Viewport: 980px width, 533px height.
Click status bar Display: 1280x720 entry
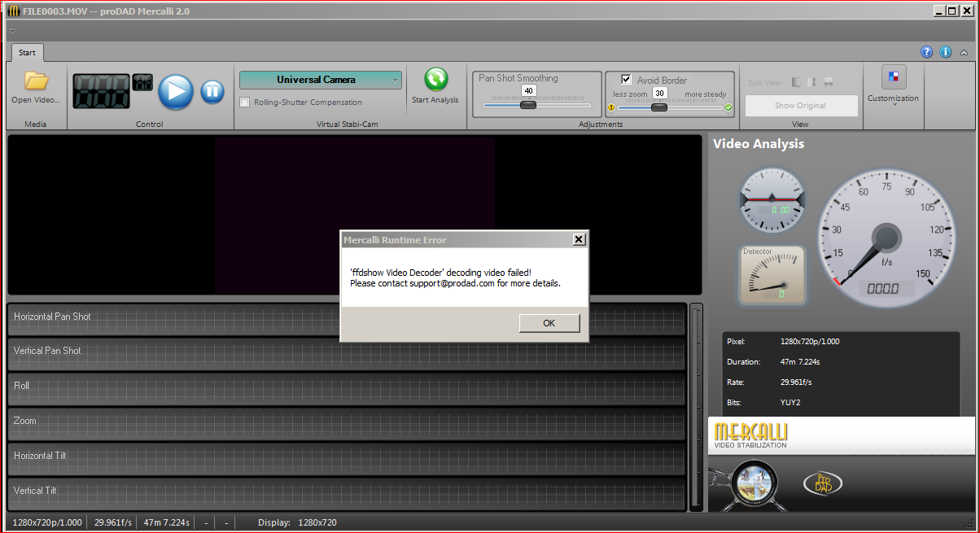point(297,522)
